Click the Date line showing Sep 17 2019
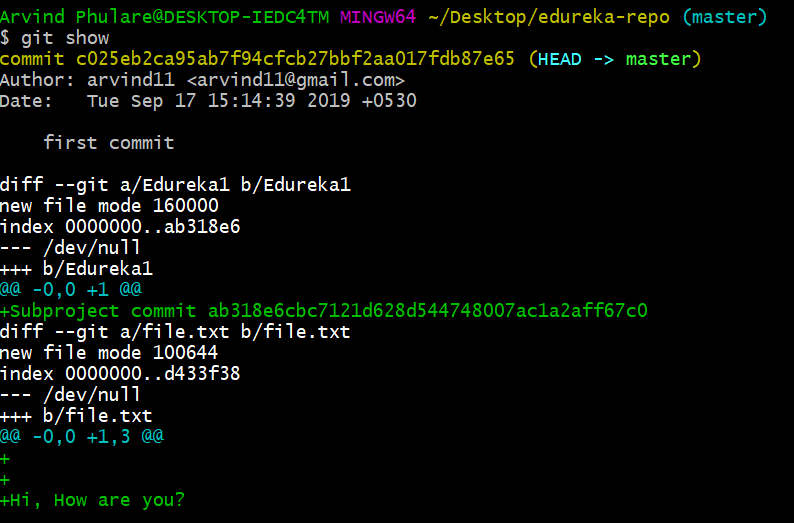Screen dimensions: 794x523 208,101
